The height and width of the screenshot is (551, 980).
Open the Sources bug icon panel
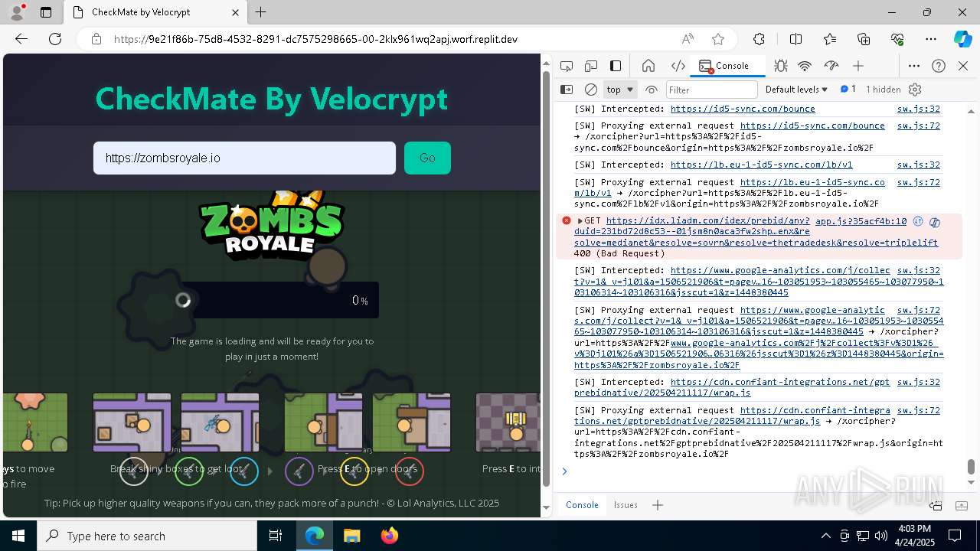click(780, 66)
